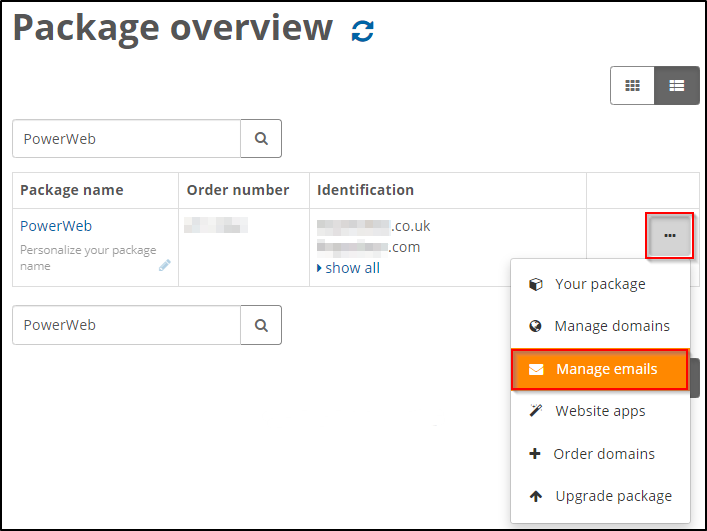Focus the bottom PowerWeb search field
This screenshot has width=707, height=531.
point(127,325)
